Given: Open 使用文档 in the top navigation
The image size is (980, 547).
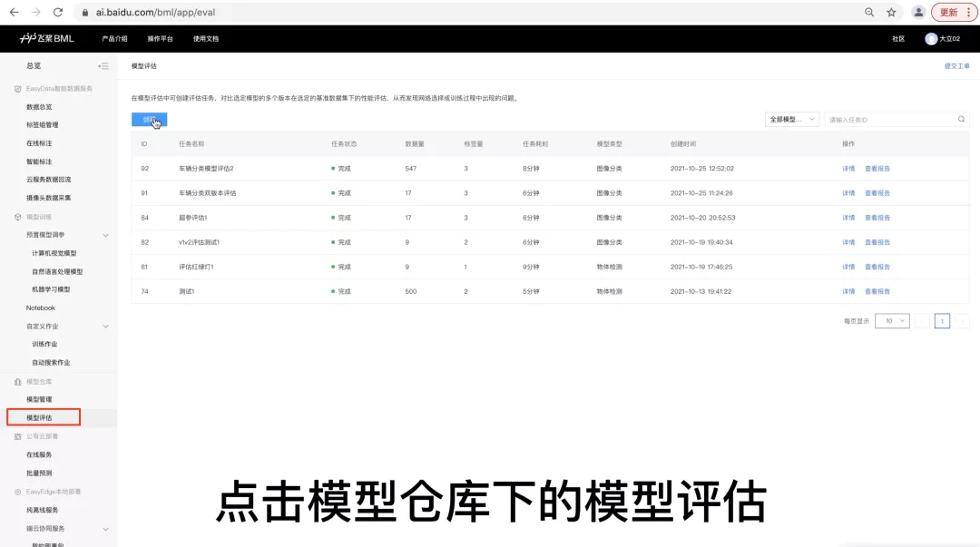Looking at the screenshot, I should point(206,39).
